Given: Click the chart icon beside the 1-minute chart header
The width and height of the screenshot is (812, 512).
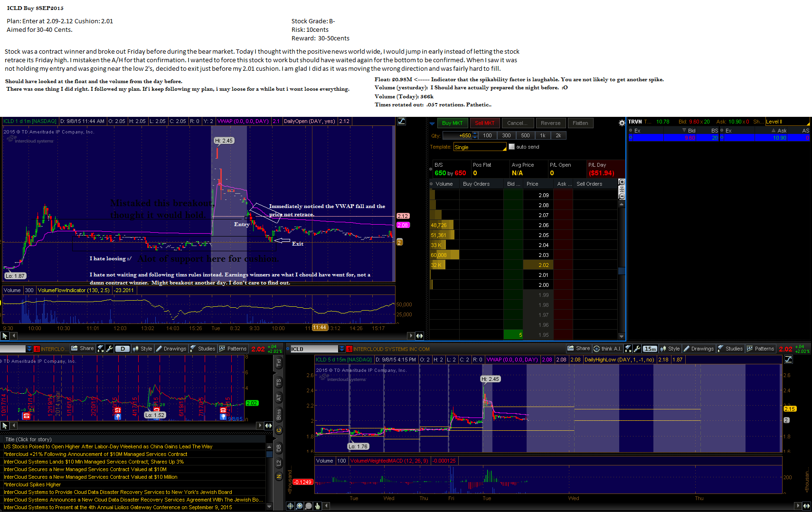Looking at the screenshot, I should [x=401, y=121].
